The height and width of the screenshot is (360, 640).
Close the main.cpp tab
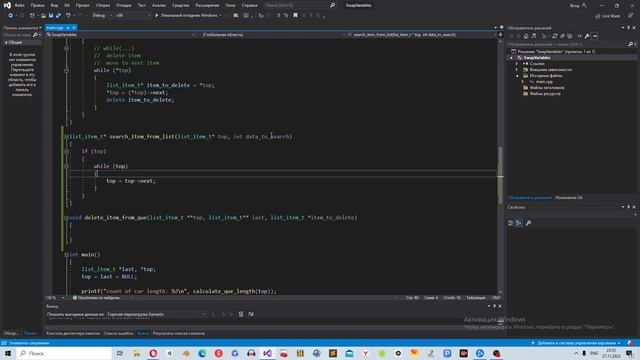point(74,28)
